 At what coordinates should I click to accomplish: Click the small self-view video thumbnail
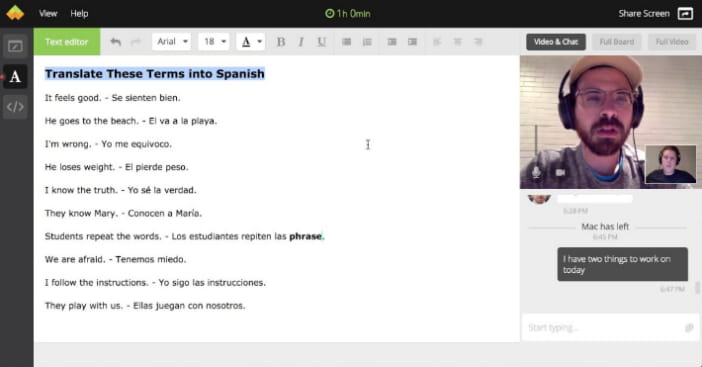tap(671, 164)
